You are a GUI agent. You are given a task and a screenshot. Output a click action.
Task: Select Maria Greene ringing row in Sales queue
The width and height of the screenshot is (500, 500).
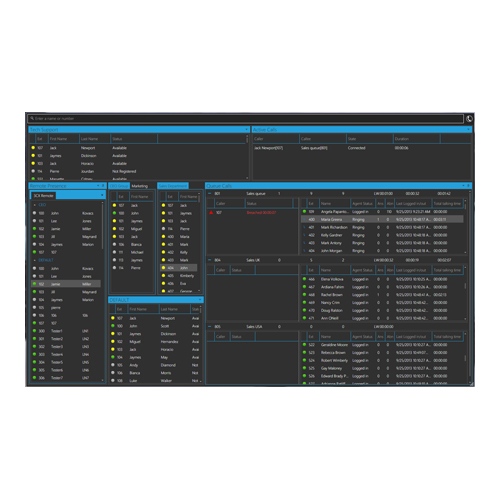click(382, 219)
